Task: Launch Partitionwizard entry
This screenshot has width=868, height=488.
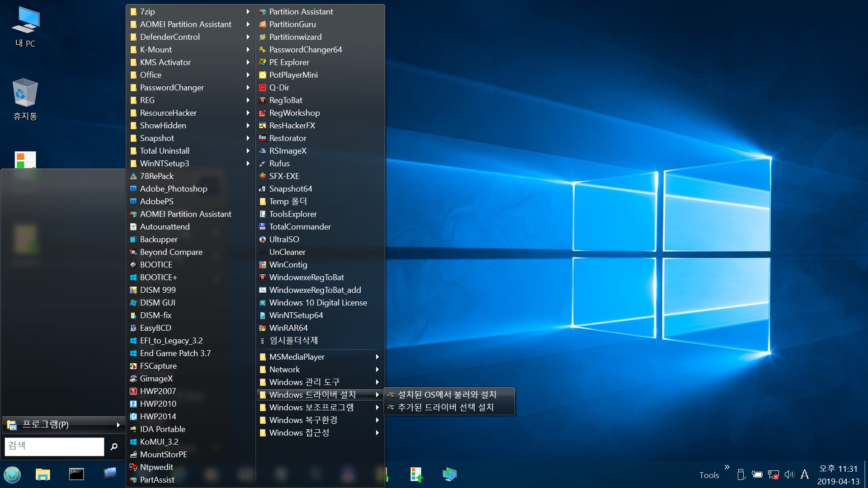Action: point(320,37)
